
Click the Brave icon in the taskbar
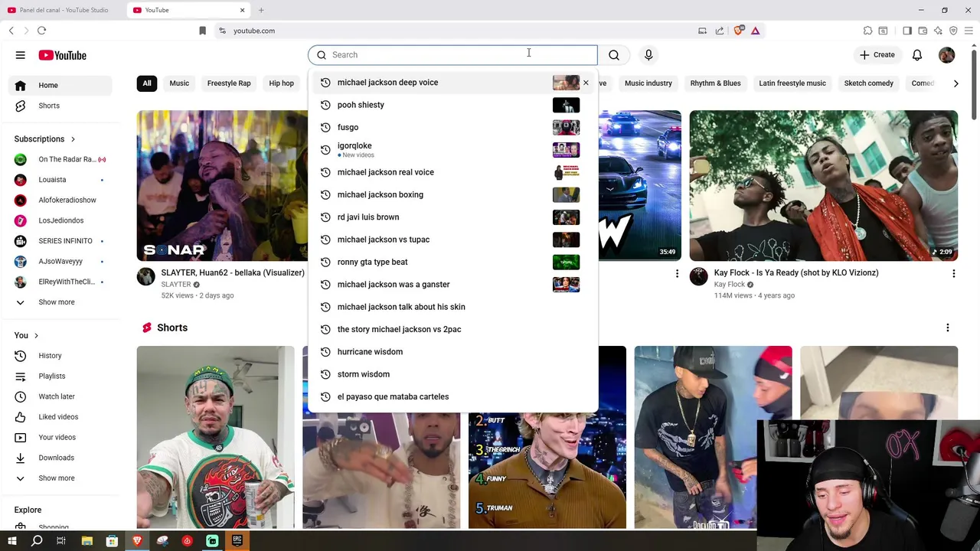(137, 541)
